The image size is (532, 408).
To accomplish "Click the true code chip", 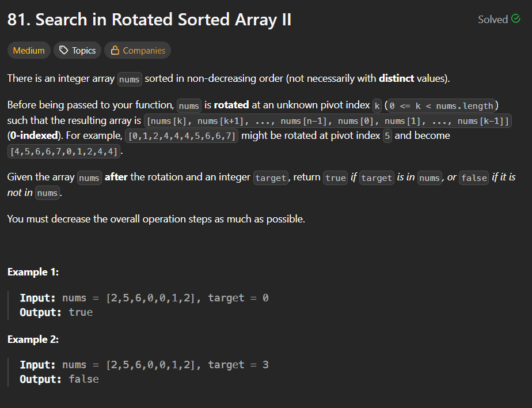I will pyautogui.click(x=335, y=177).
